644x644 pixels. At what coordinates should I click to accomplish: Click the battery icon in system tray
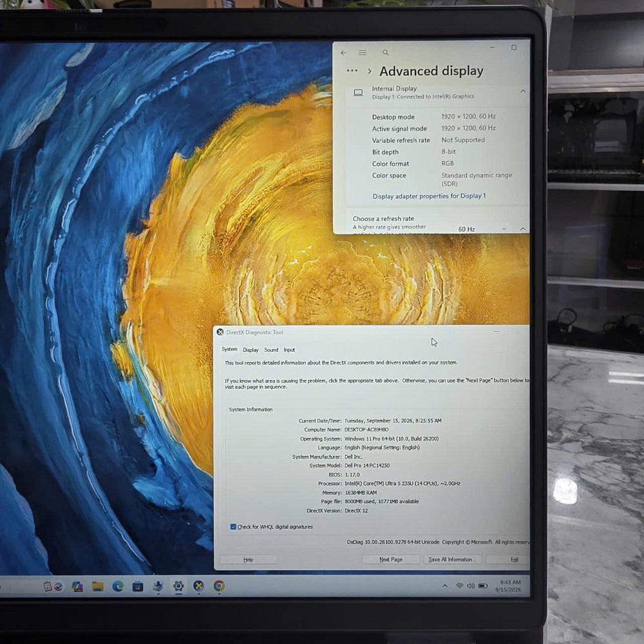[483, 586]
